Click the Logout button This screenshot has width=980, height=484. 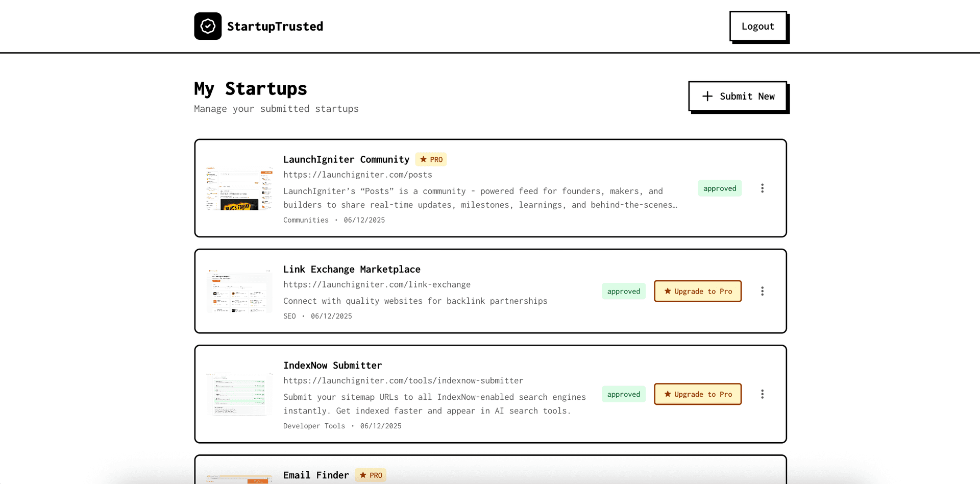click(758, 26)
